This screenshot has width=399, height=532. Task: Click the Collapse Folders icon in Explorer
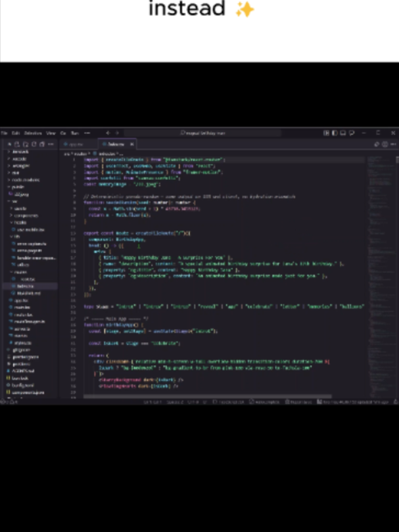point(42,144)
